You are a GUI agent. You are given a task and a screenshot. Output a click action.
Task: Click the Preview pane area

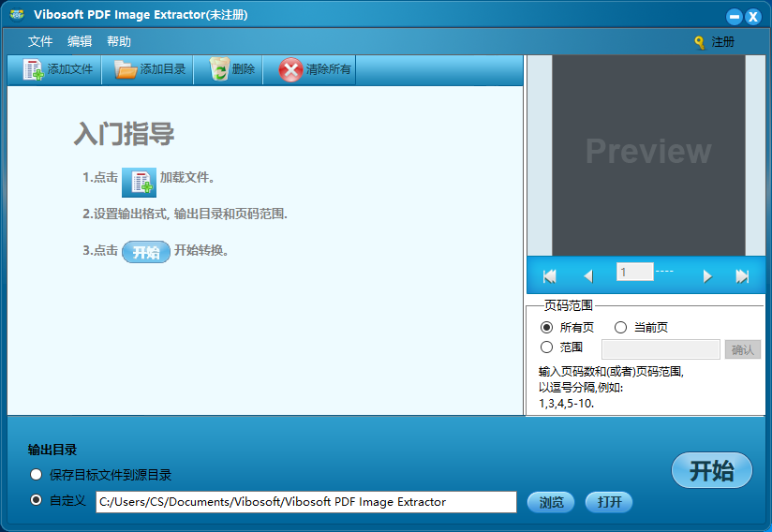click(x=648, y=155)
